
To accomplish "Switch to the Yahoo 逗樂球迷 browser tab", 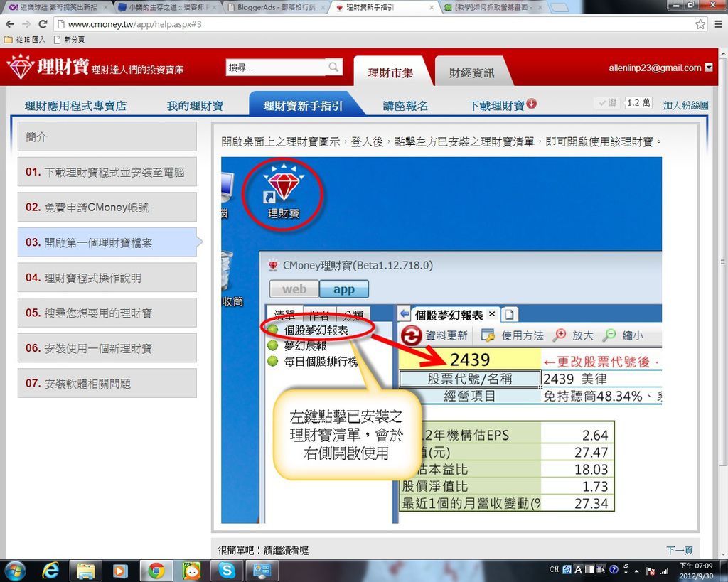I will click(x=58, y=7).
